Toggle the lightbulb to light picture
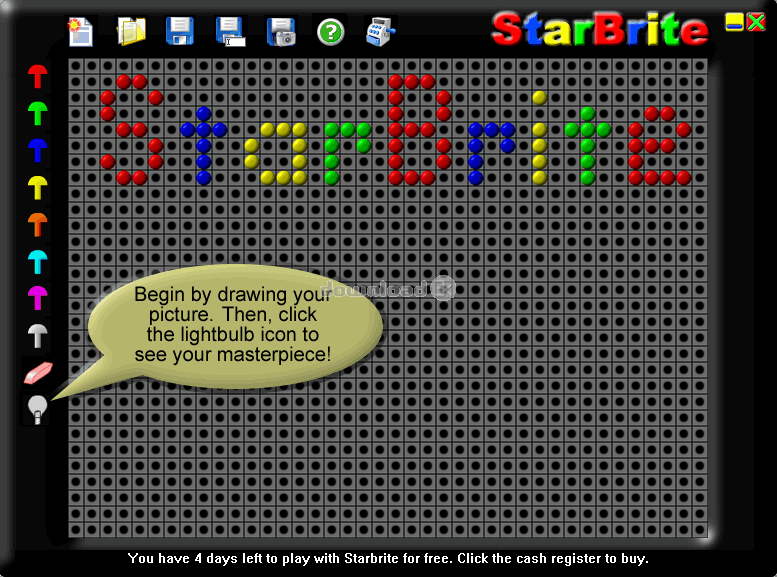Viewport: 777px width, 577px height. point(37,409)
